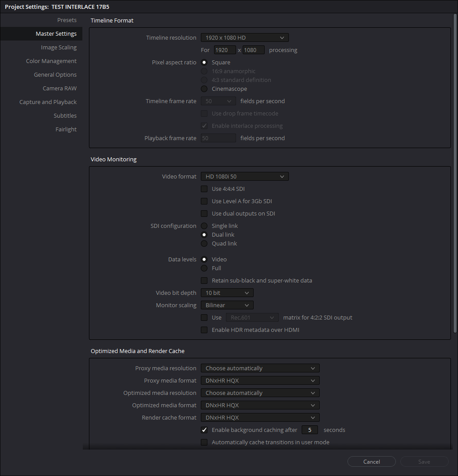Click the Playback frame rate field

tap(218, 138)
